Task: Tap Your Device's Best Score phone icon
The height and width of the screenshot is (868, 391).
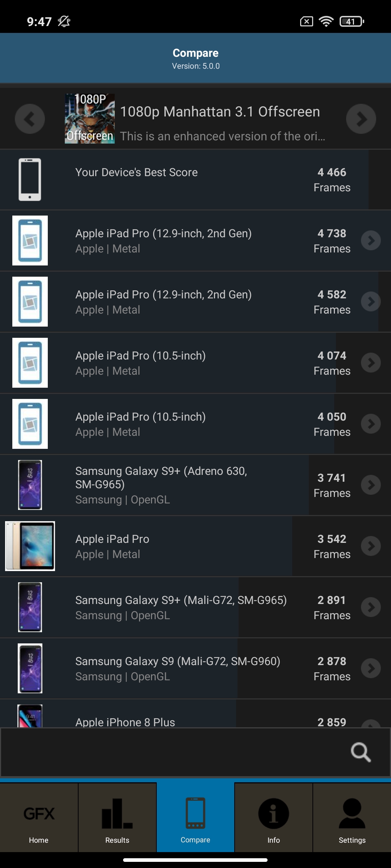Action: [30, 179]
